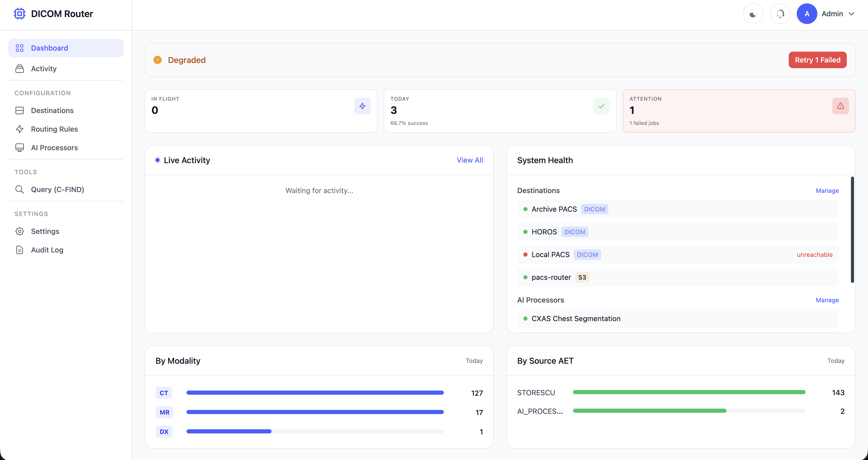Click the DICOM Router logo icon
This screenshot has width=868, height=460.
coord(19,13)
